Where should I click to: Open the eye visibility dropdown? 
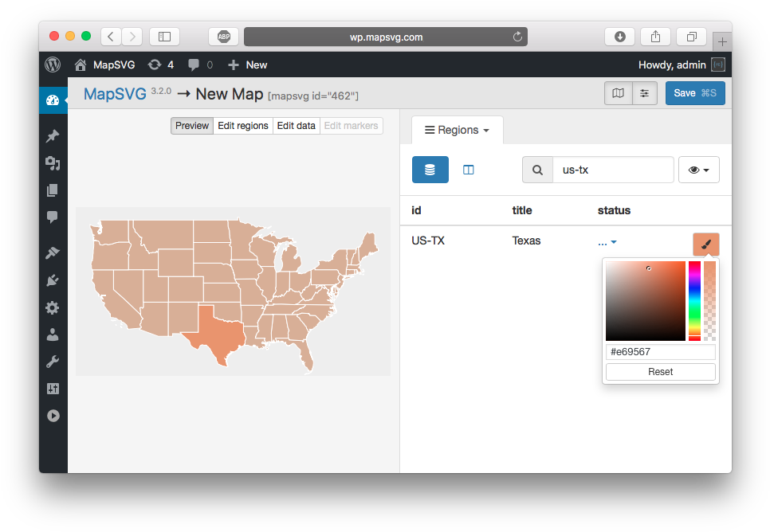[x=699, y=170]
